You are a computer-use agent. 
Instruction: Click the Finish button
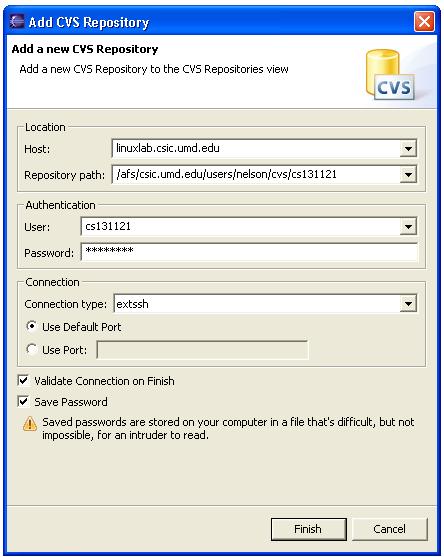308,529
